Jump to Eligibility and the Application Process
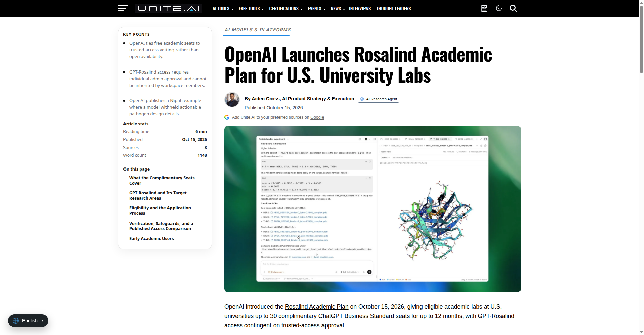 (160, 210)
